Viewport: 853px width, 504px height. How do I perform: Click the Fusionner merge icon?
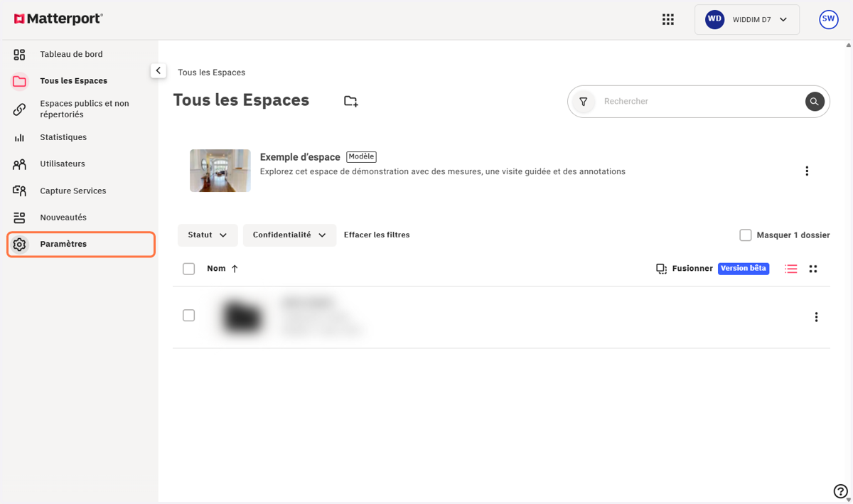point(662,269)
